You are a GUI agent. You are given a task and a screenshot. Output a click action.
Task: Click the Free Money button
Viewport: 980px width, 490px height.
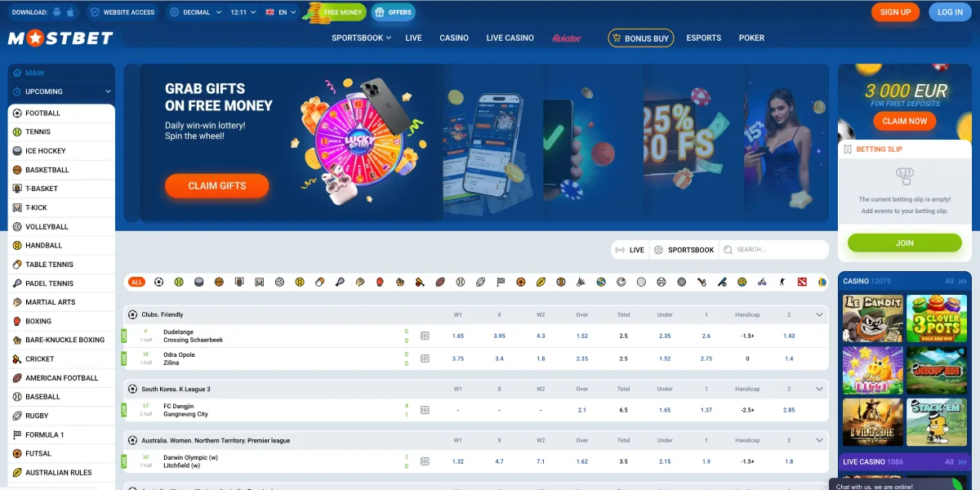point(336,12)
